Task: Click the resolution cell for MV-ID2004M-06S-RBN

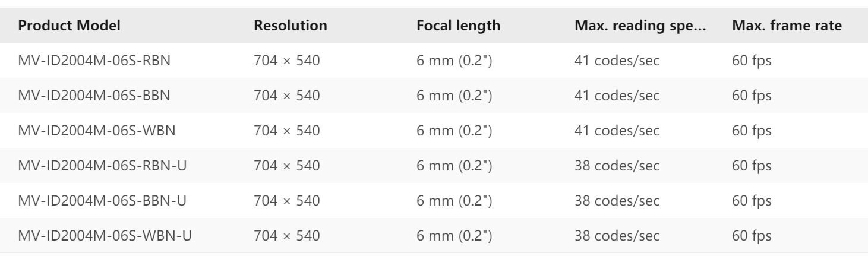Action: tap(288, 61)
